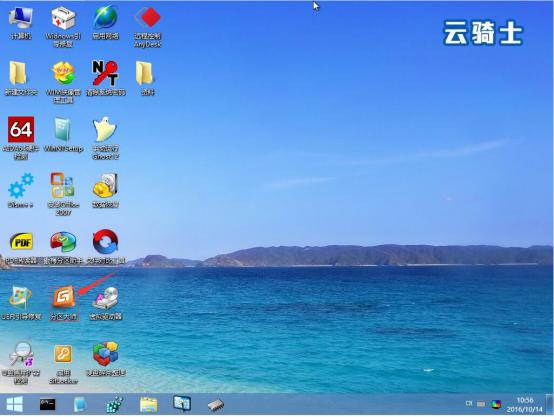Open the WinNTSetup icon
This screenshot has width=554, height=417.
click(x=63, y=135)
